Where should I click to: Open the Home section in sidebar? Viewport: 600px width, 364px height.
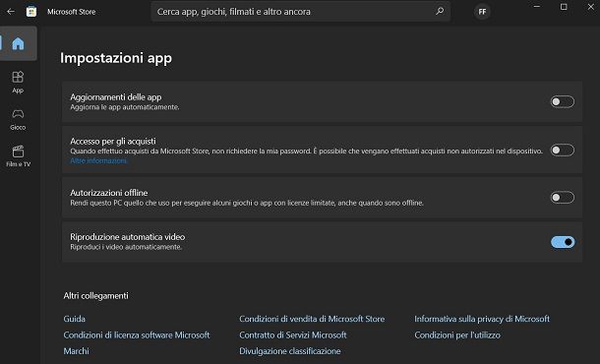18,43
